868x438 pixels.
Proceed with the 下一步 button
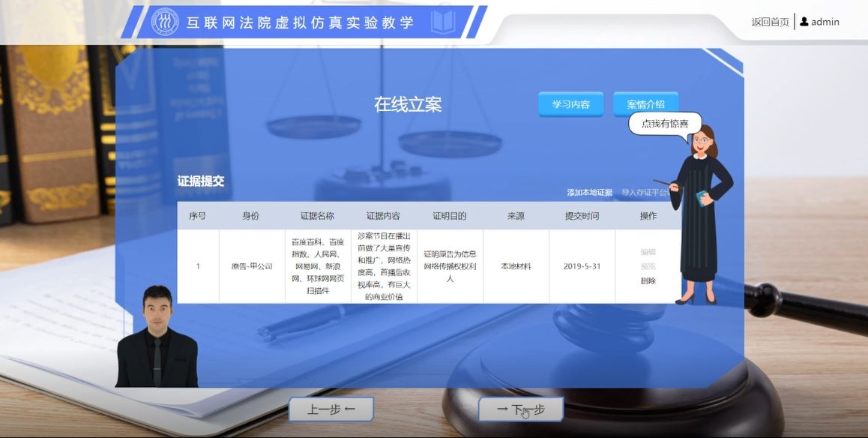(x=521, y=409)
